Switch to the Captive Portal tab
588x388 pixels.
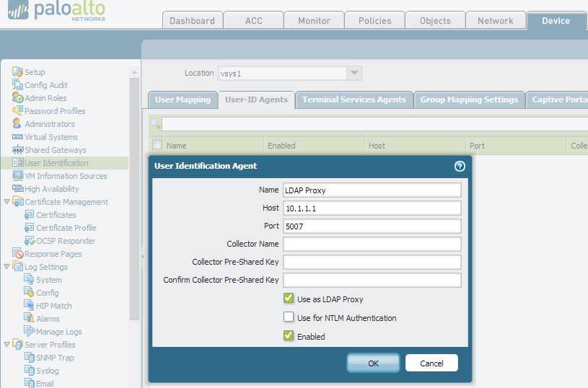coord(557,100)
